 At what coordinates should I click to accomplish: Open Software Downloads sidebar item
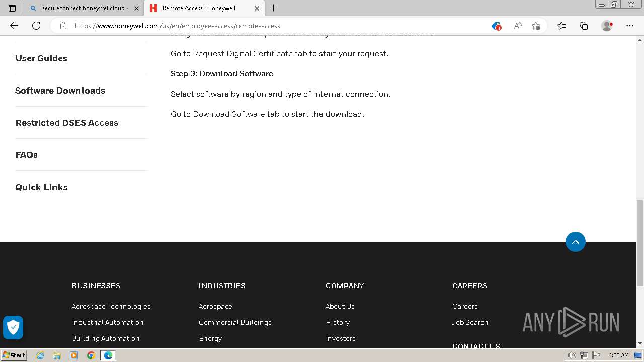[60, 90]
